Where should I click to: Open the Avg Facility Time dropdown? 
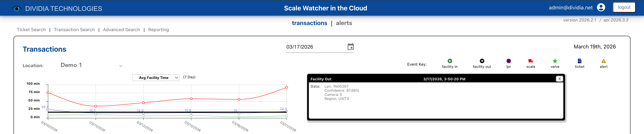156,78
